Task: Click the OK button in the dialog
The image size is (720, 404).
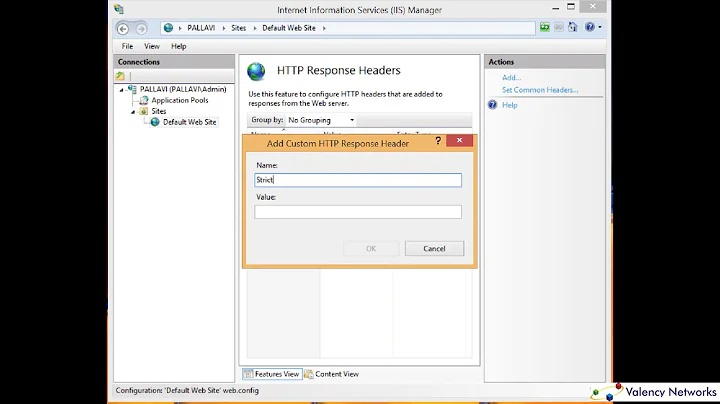Action: 371,248
